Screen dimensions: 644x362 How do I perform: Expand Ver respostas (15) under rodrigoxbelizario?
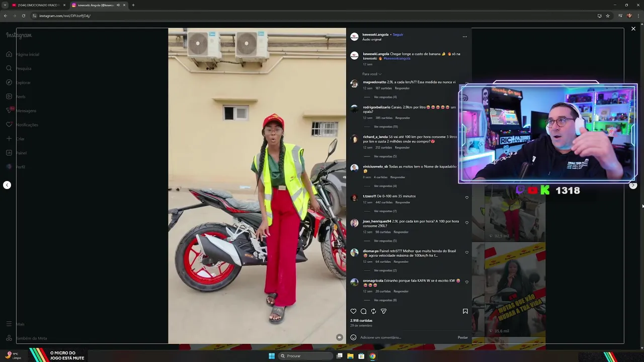click(386, 127)
